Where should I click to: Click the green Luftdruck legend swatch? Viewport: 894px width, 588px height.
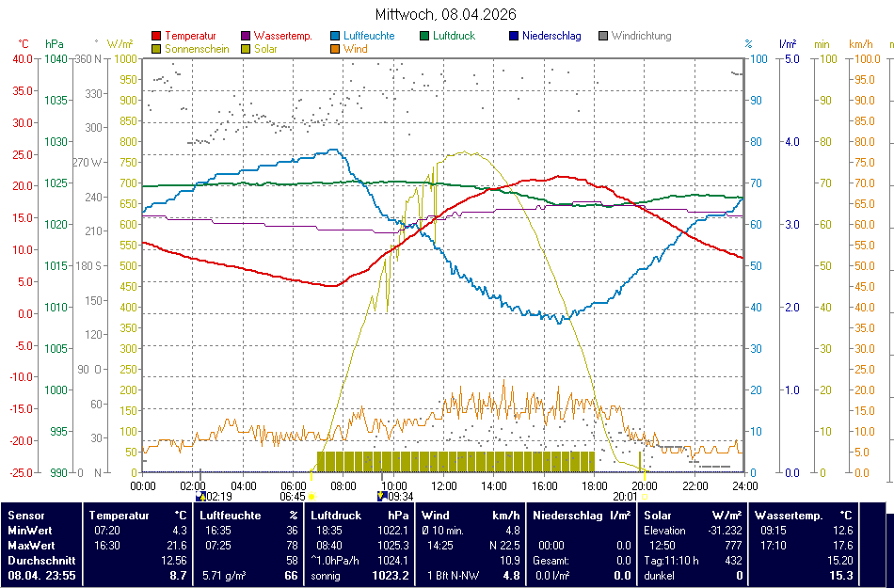pos(425,37)
